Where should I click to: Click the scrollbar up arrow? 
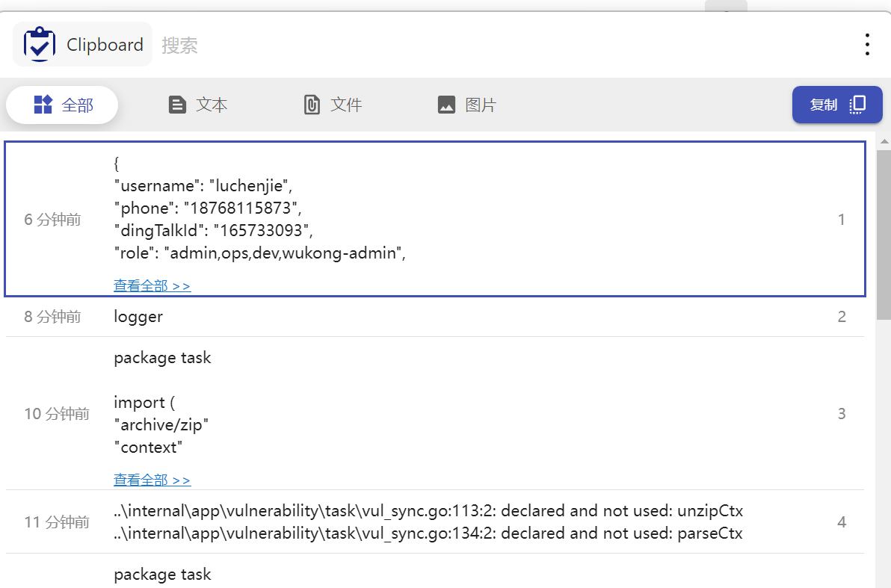[x=884, y=141]
